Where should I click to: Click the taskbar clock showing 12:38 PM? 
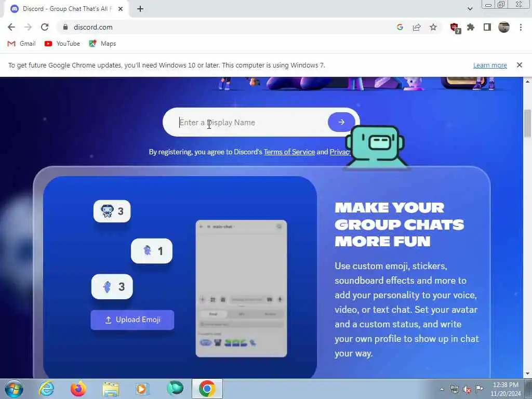pos(506,389)
